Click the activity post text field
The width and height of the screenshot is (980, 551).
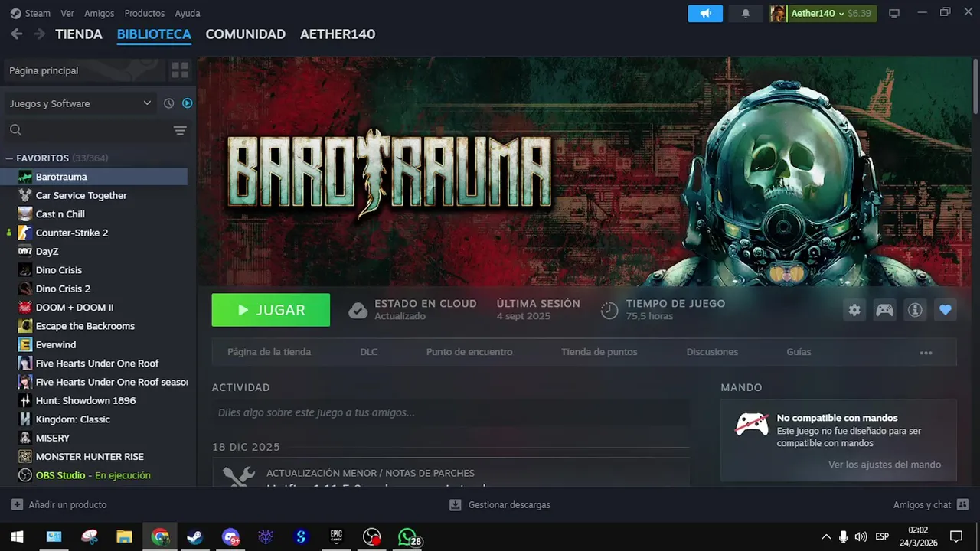(450, 412)
